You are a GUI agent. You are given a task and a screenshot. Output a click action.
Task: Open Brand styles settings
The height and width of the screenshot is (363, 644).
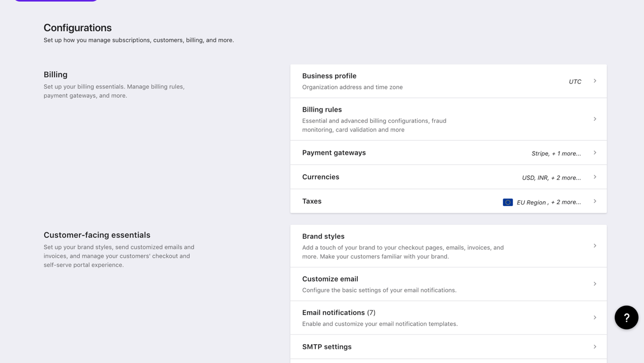(323, 236)
